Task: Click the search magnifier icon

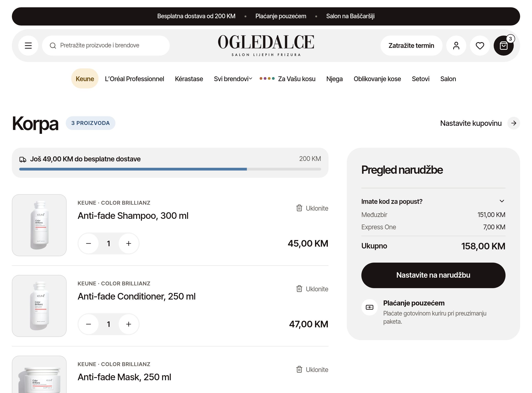Action: pos(53,45)
